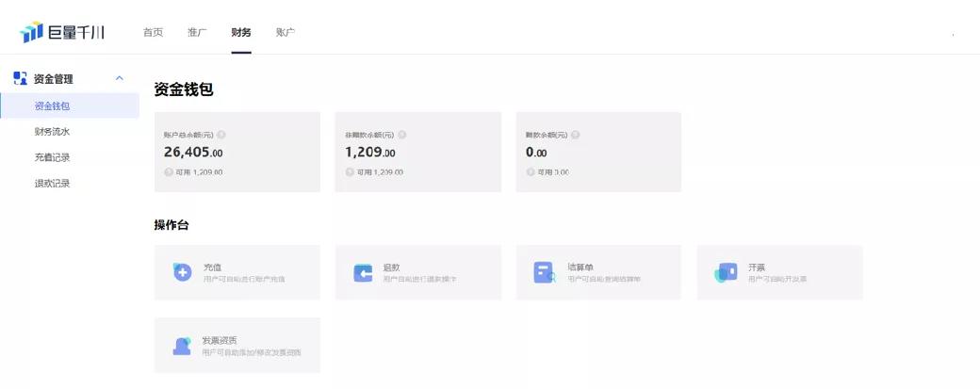Viewport: 980px width, 389px height.
Task: Click help icon beside 赠款余额
Action: pos(575,135)
